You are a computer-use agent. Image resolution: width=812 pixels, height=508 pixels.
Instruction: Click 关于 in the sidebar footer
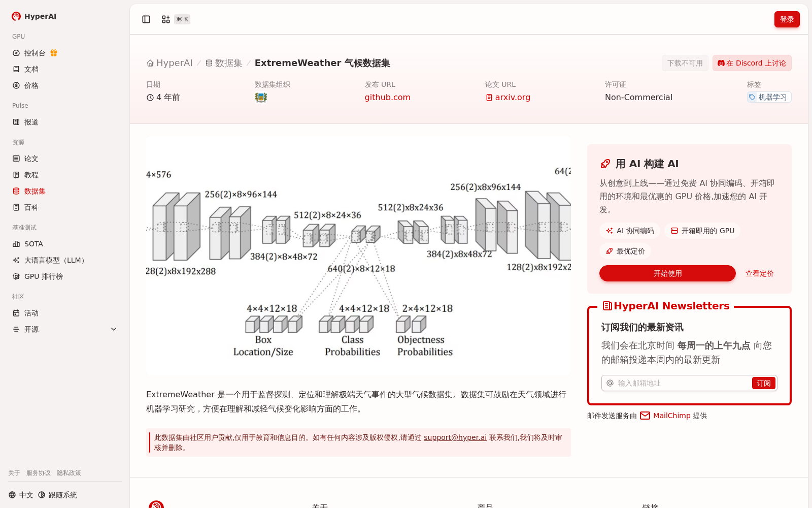[14, 473]
